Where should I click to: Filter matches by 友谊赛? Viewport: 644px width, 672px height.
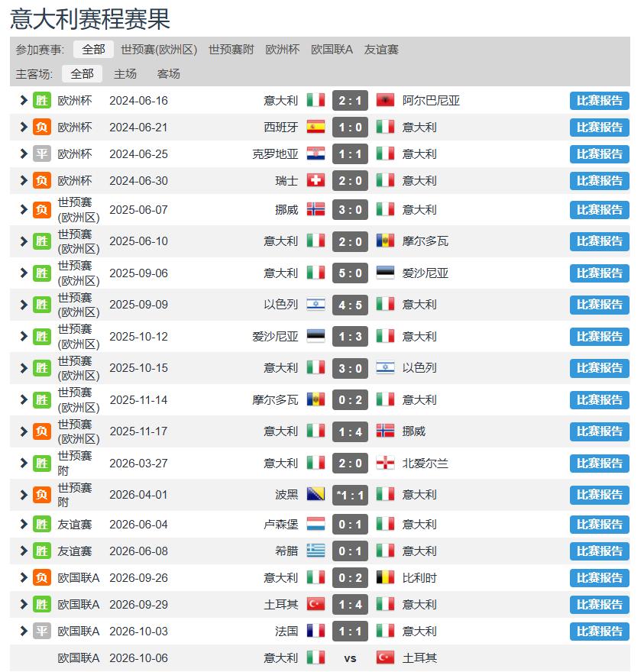coord(381,50)
